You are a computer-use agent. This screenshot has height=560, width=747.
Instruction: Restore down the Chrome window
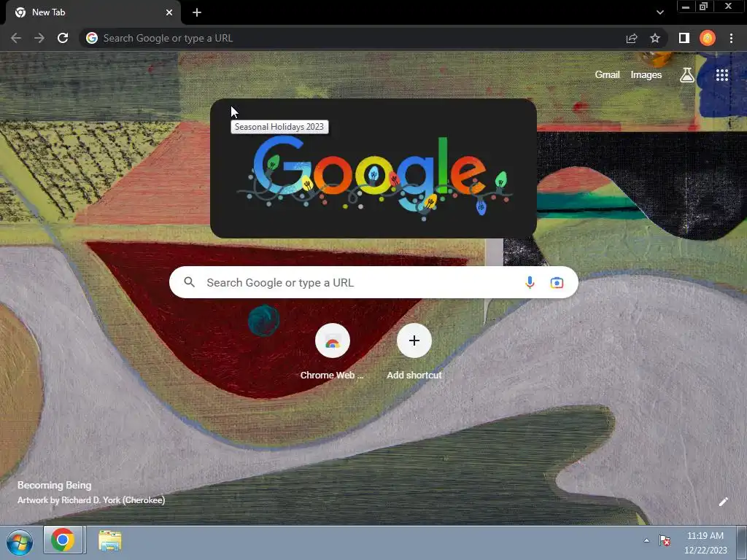coord(703,7)
